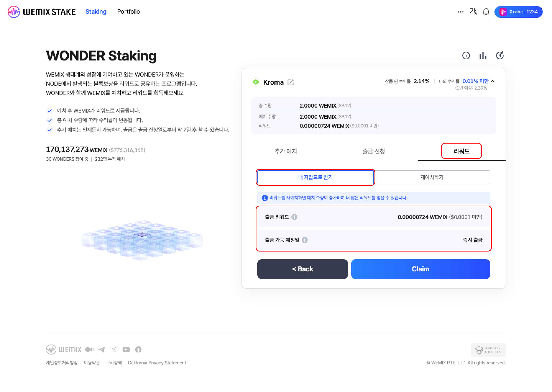Switch to 추가 예치 tab
The height and width of the screenshot is (392, 552).
click(x=285, y=151)
